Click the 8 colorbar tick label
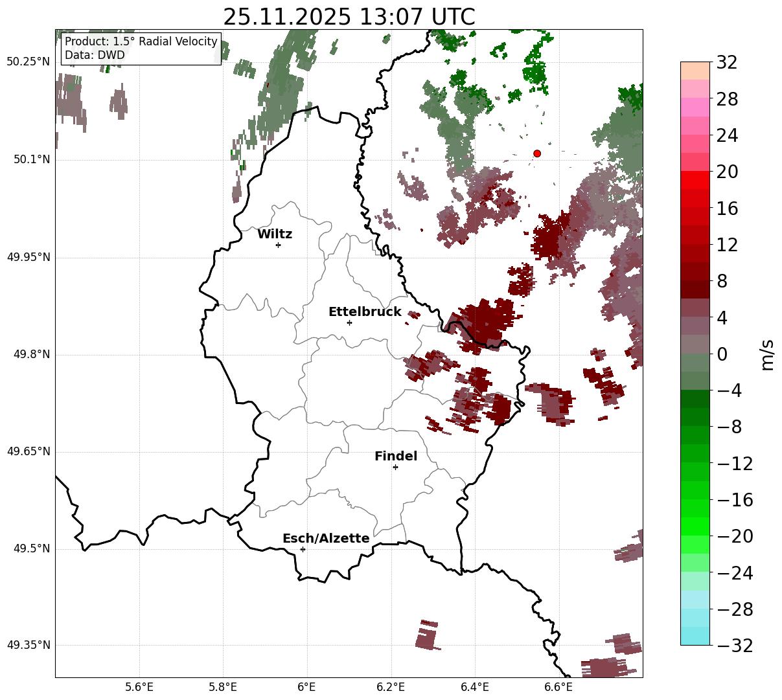The width and height of the screenshot is (782, 700). tap(721, 282)
